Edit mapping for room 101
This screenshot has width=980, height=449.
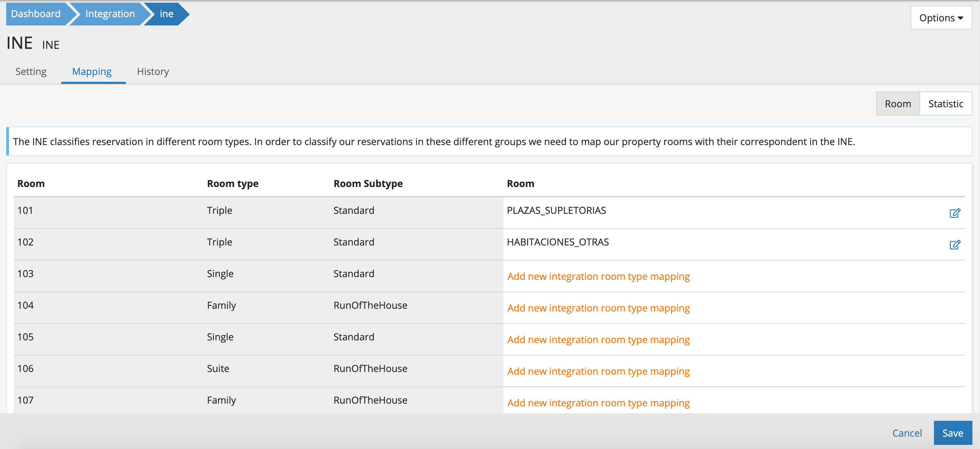(x=955, y=213)
